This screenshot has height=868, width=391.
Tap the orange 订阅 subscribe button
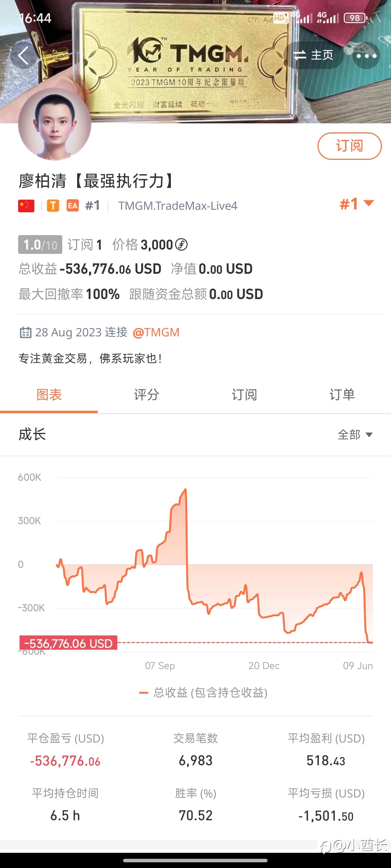[x=350, y=146]
